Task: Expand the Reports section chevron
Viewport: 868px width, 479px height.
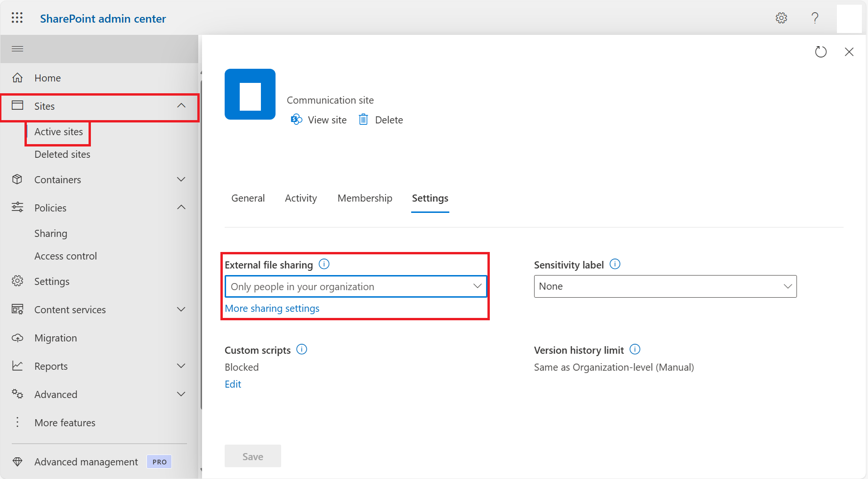Action: 181,366
